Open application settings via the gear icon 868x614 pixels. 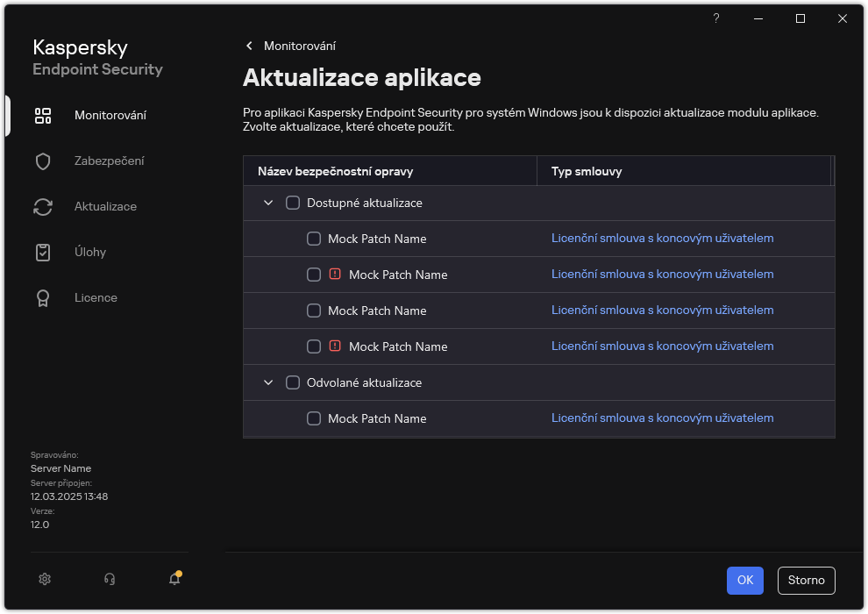click(x=44, y=579)
